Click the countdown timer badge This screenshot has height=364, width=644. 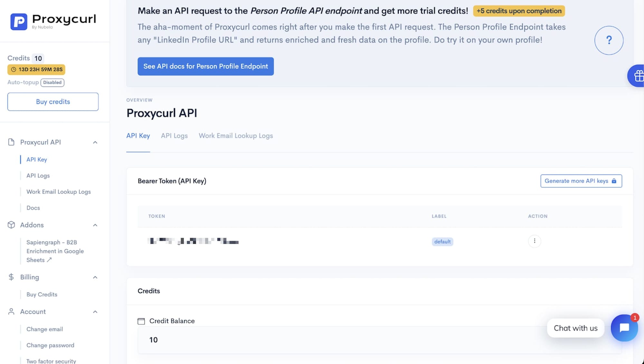(36, 70)
